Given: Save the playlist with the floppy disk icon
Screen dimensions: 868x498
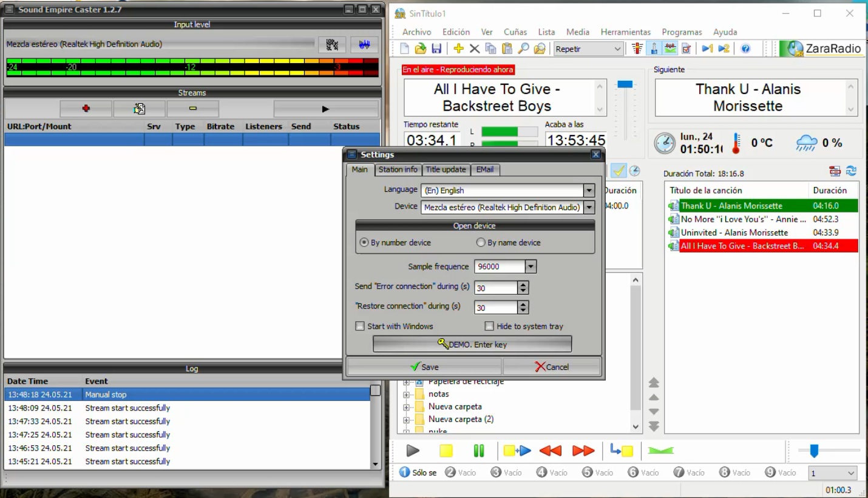Looking at the screenshot, I should 436,49.
